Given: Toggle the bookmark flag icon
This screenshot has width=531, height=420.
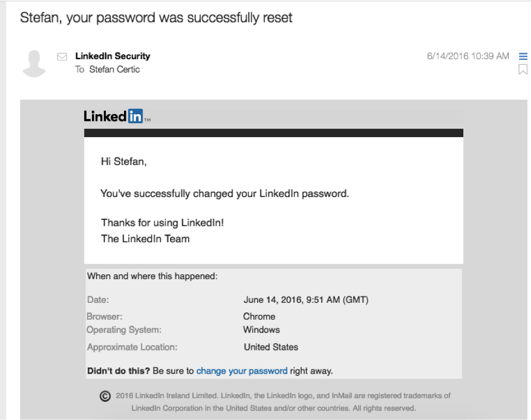Looking at the screenshot, I should pyautogui.click(x=523, y=69).
